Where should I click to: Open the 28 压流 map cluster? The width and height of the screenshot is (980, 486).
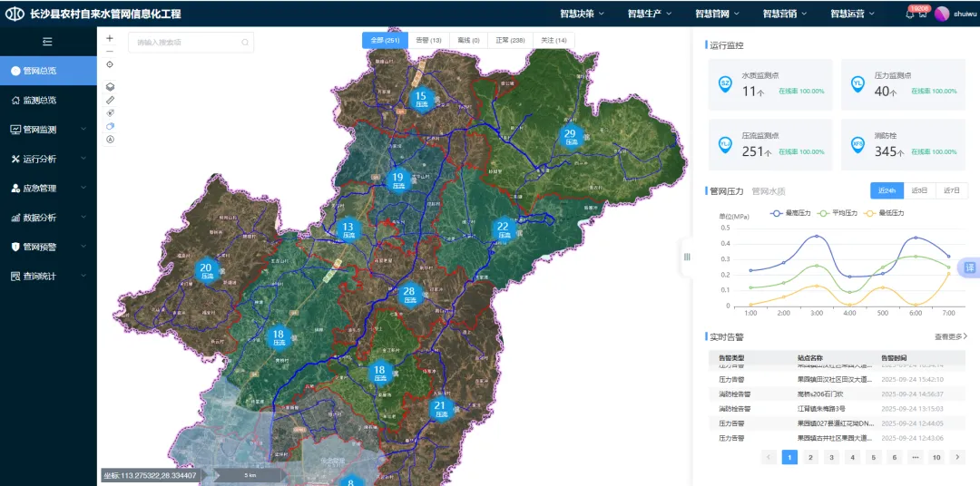point(409,294)
